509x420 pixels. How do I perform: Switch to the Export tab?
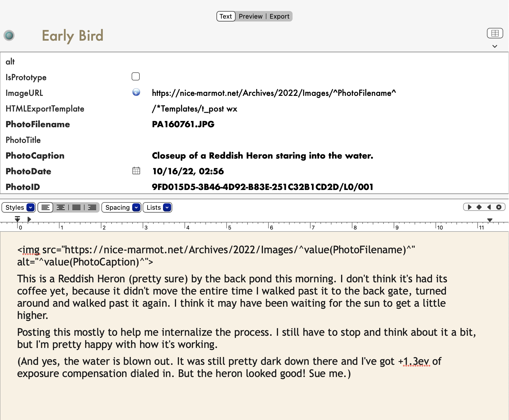(x=279, y=16)
